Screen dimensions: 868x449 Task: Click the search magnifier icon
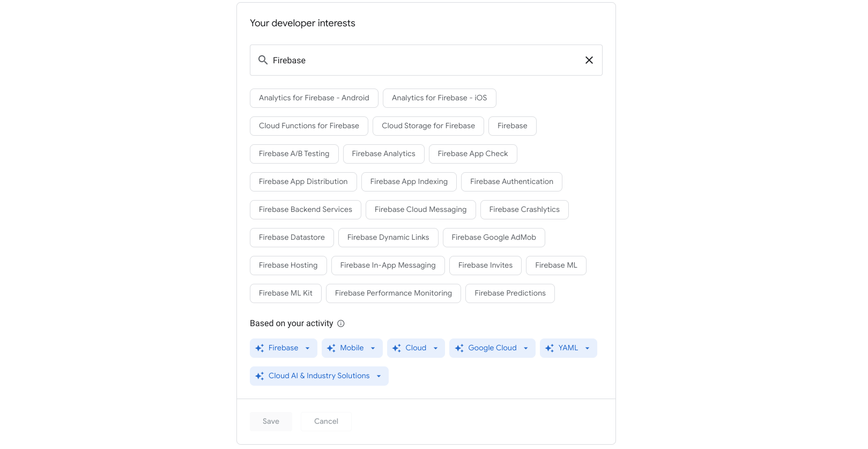(x=263, y=60)
